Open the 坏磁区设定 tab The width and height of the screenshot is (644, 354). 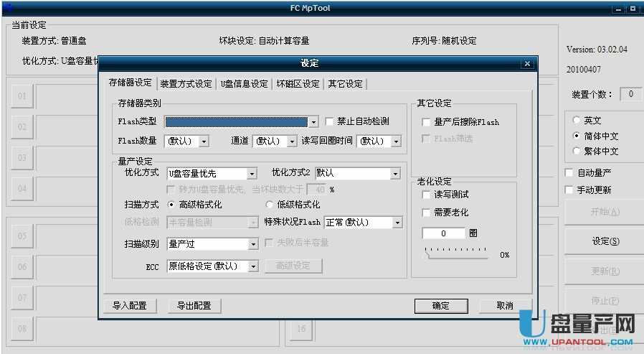point(298,83)
